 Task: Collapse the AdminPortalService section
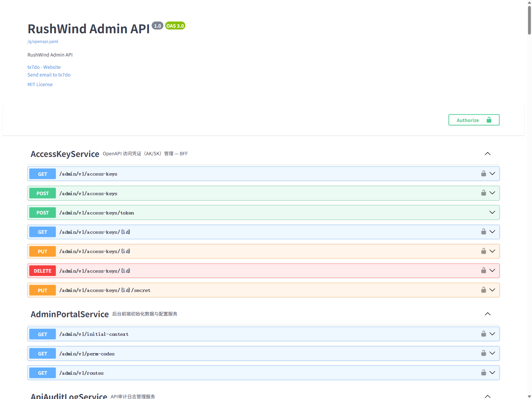(488, 314)
